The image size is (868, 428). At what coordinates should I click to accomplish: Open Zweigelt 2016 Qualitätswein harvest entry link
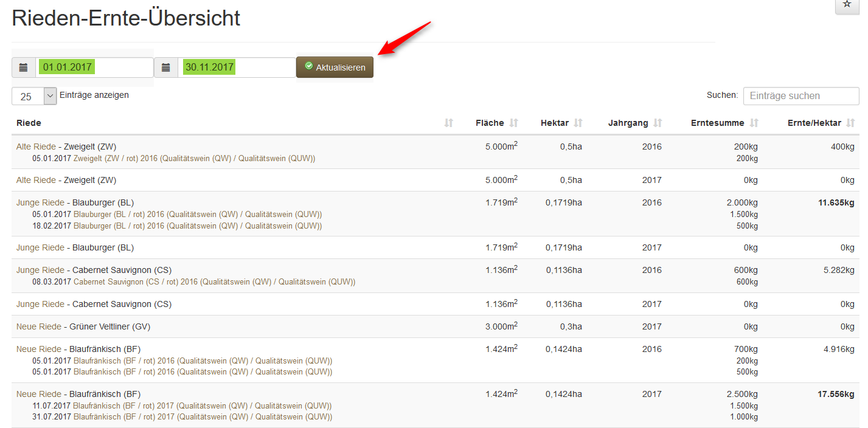click(194, 159)
